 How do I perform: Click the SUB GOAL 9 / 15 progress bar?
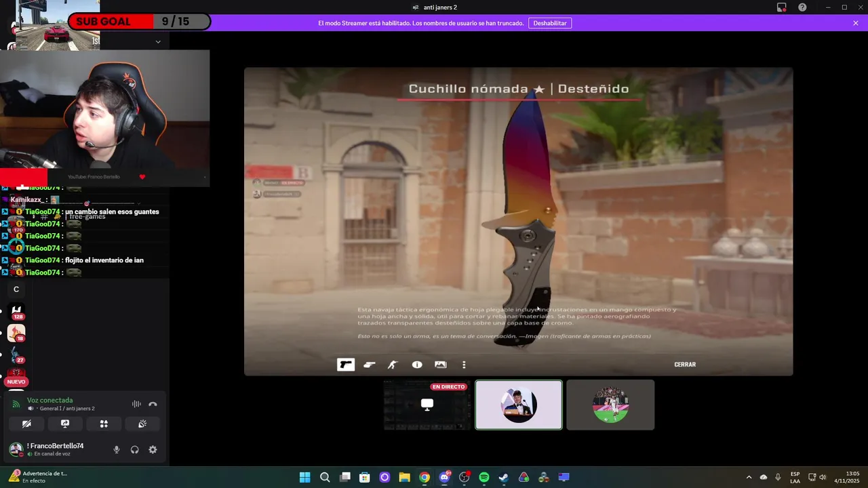click(x=139, y=22)
